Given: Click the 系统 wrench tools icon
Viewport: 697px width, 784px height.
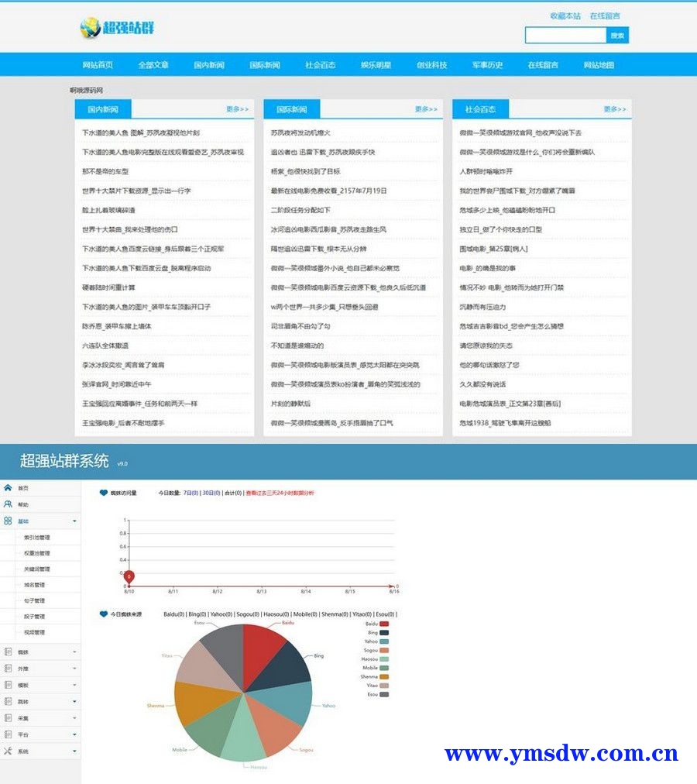Looking at the screenshot, I should (8, 751).
